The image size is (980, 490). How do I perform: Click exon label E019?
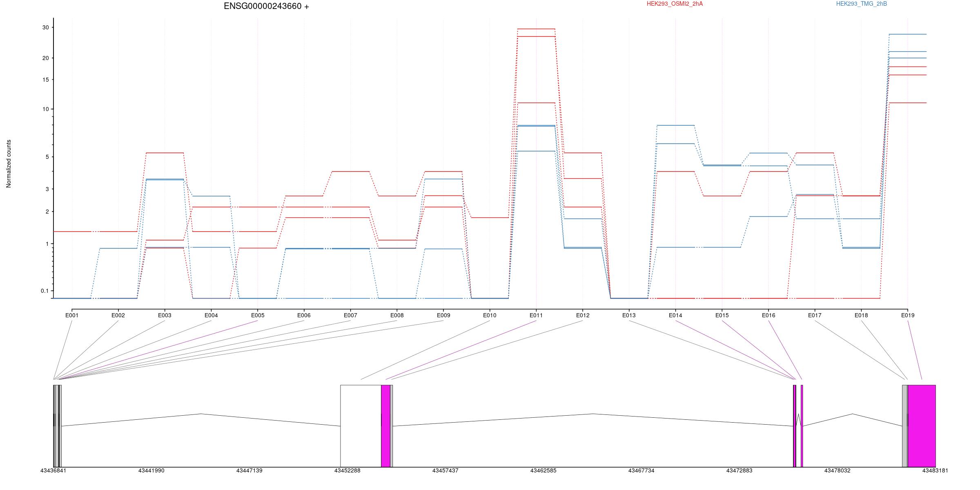908,315
